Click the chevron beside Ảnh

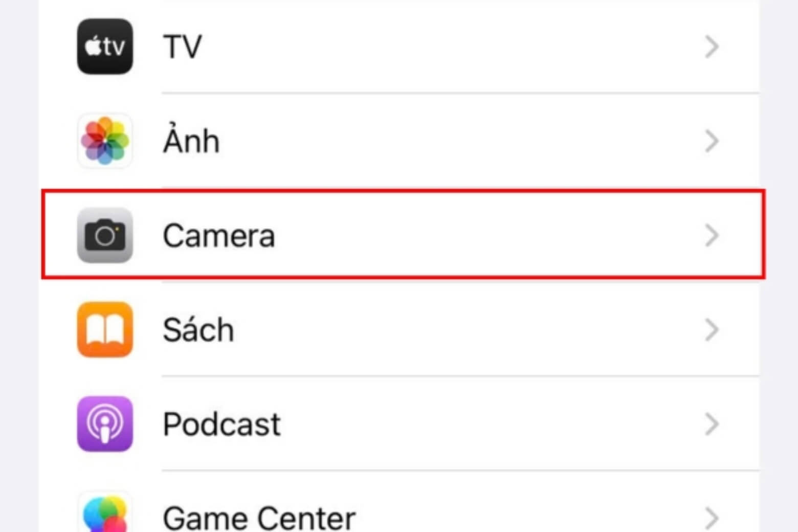point(712,141)
